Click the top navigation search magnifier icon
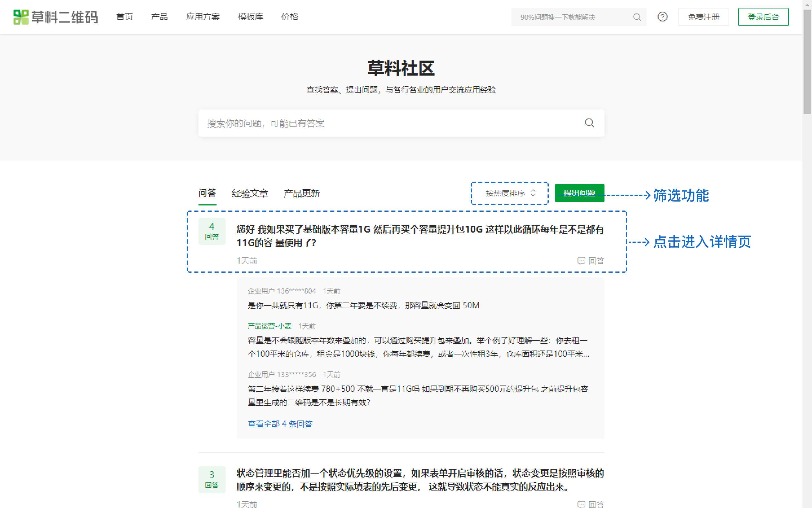 point(637,17)
